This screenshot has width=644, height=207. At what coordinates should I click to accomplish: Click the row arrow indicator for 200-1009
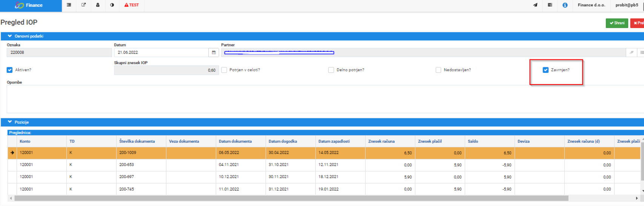tap(12, 153)
